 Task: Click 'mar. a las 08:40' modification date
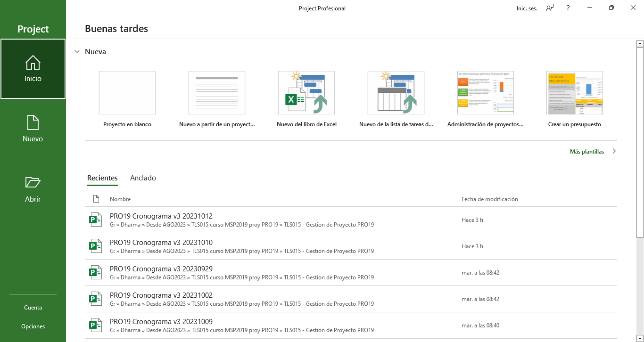point(480,326)
